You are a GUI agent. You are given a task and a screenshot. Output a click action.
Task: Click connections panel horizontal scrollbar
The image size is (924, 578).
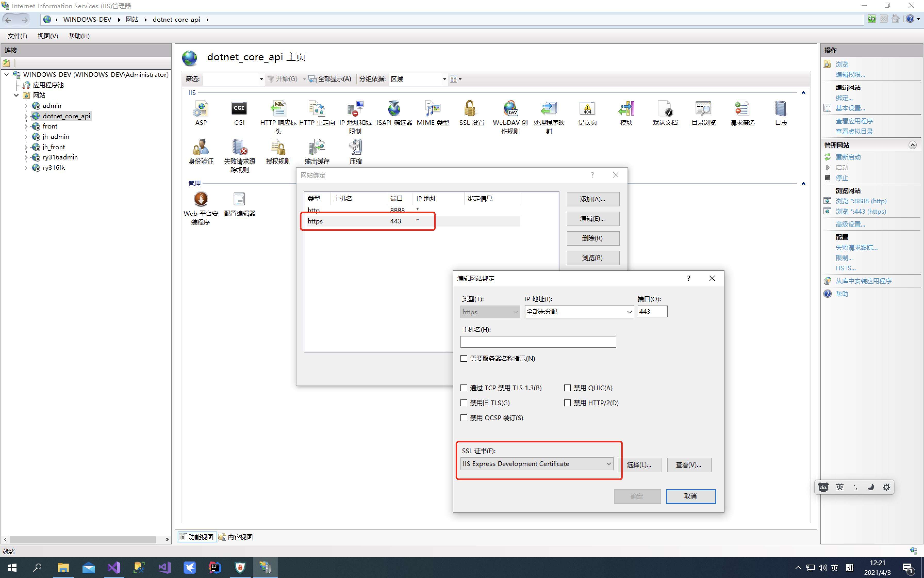[82, 539]
